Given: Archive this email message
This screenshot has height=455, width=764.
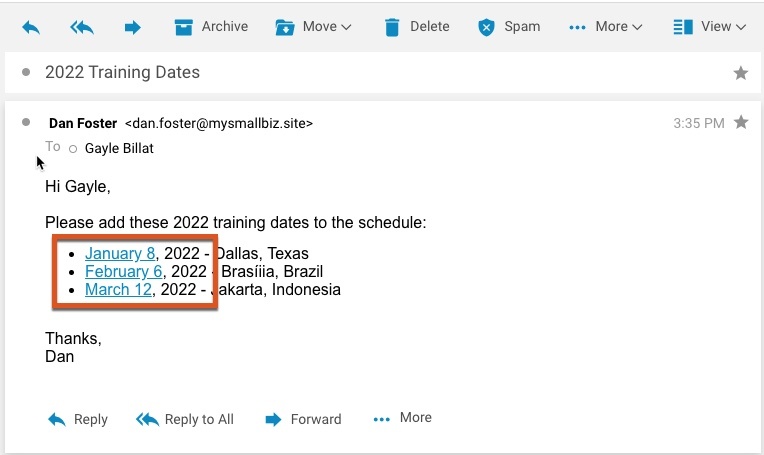Looking at the screenshot, I should click(210, 27).
